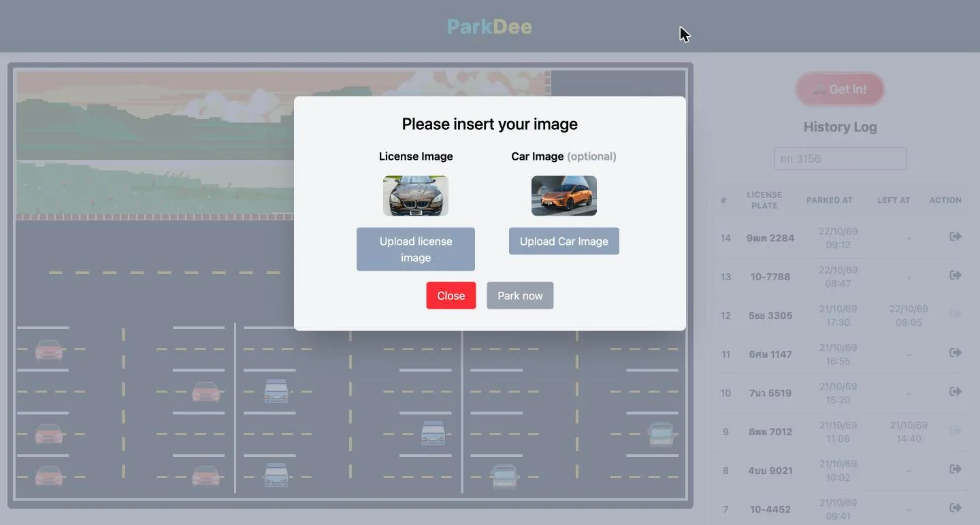Click the Upload Car Image button
Image resolution: width=980 pixels, height=525 pixels.
(564, 241)
